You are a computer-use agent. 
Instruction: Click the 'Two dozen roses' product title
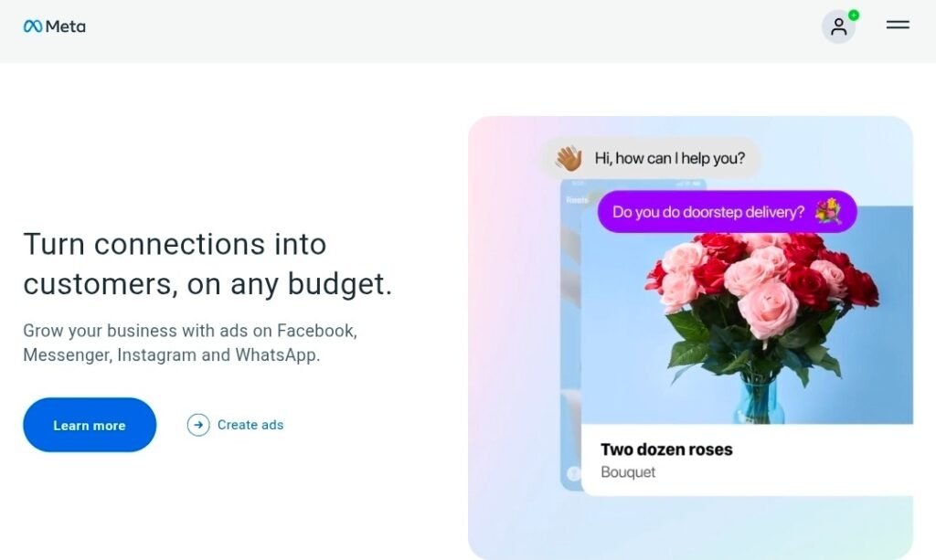pyautogui.click(x=666, y=449)
